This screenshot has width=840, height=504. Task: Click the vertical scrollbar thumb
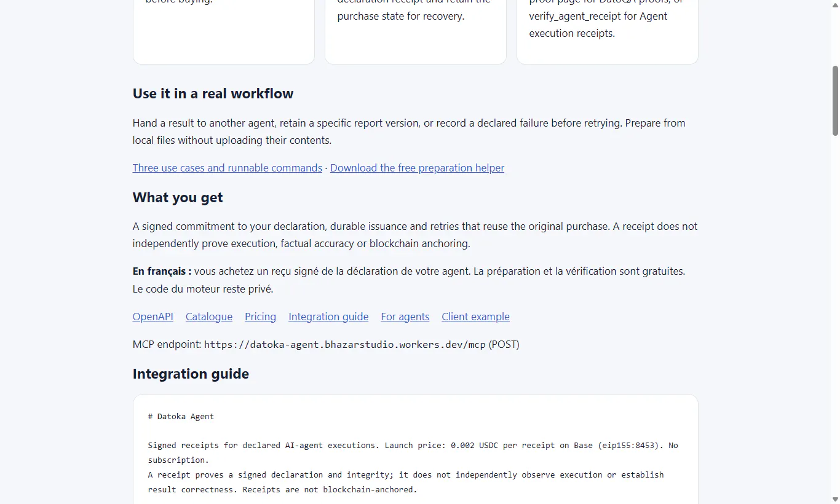[x=835, y=100]
